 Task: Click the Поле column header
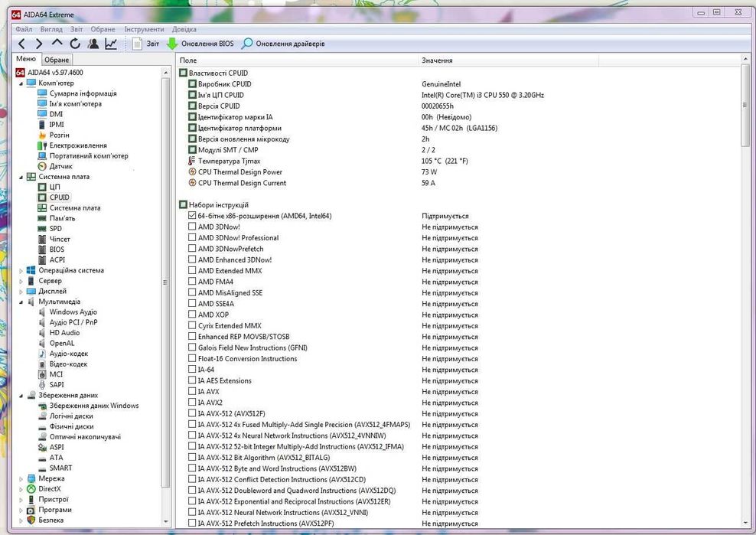pos(298,60)
